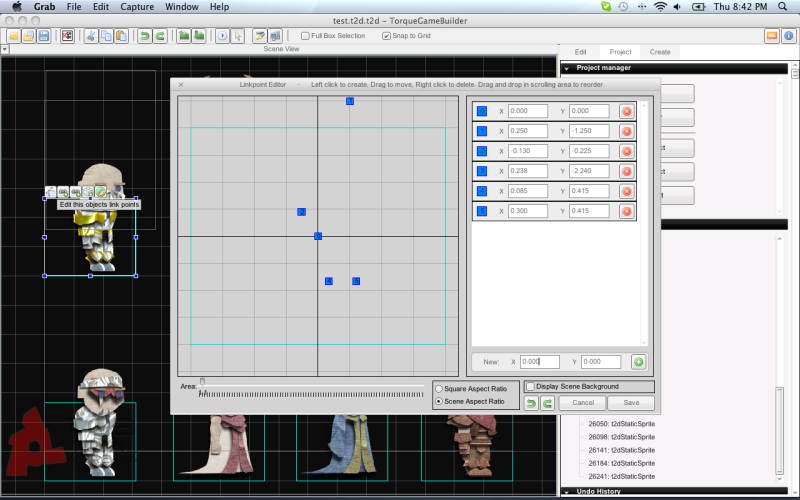This screenshot has width=800, height=500.
Task: Switch to the Create tab
Action: [660, 51]
